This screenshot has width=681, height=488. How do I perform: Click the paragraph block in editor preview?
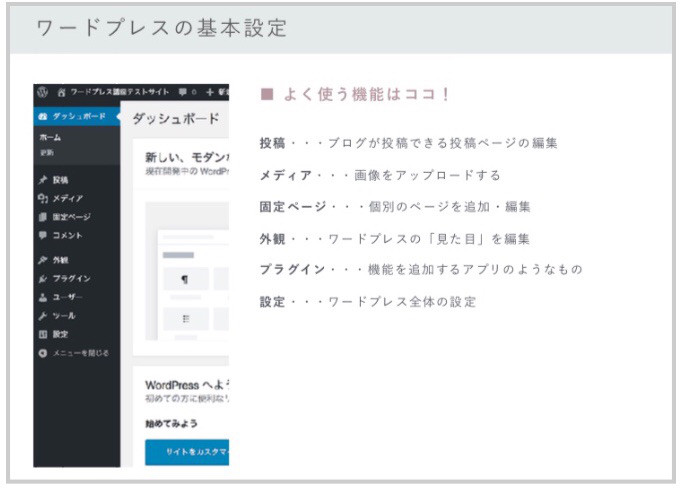(185, 279)
